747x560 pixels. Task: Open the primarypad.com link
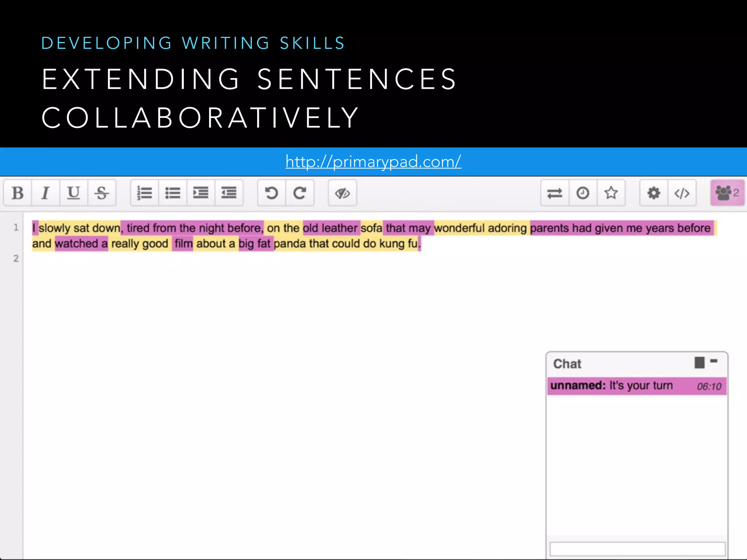[373, 162]
